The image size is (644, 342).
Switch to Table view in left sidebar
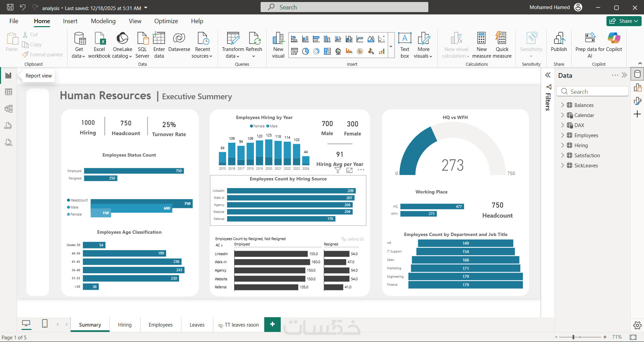pos(8,92)
